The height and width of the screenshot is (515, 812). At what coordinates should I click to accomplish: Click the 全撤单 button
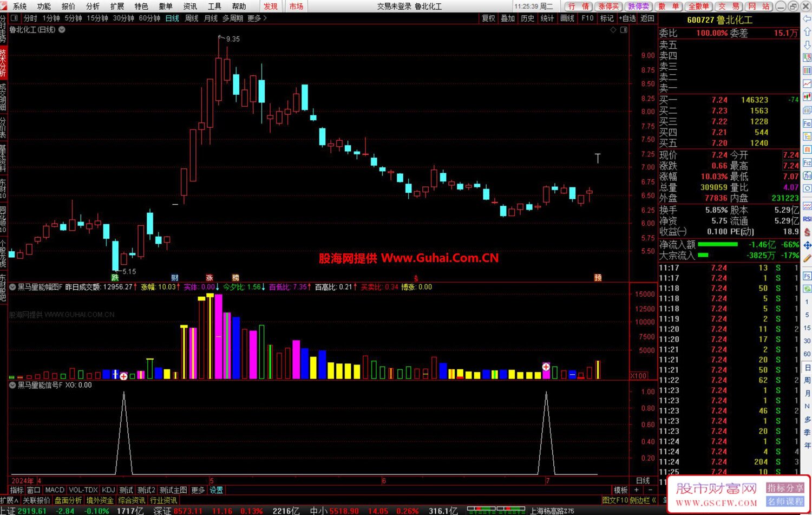point(698,6)
